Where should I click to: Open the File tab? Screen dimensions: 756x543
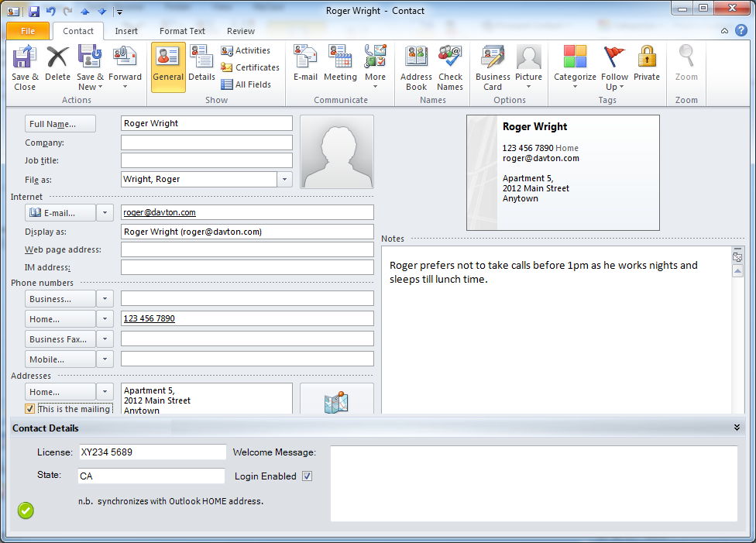[x=28, y=31]
